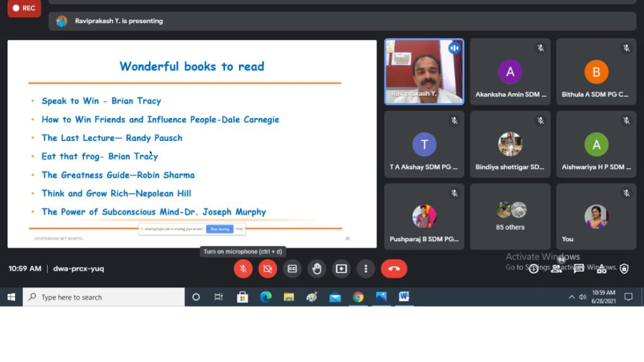
Task: Open the 85 others tile
Action: coord(510,217)
